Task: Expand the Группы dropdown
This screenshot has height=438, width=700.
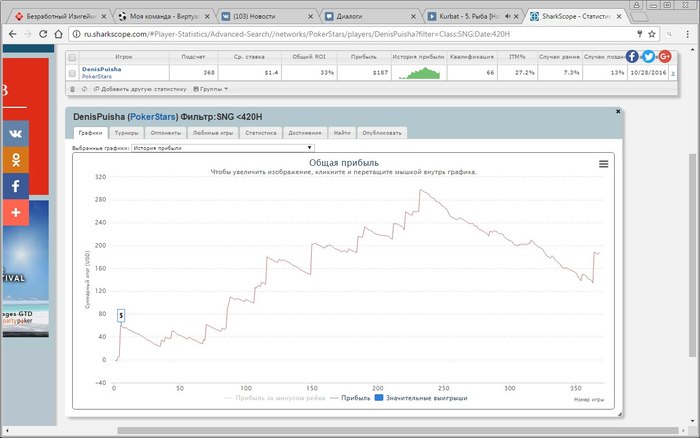Action: (x=211, y=89)
